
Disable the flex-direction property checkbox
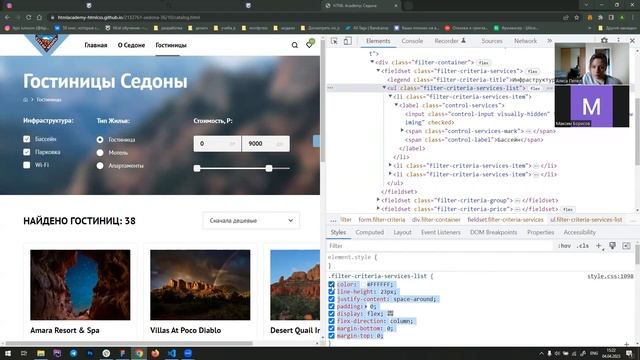click(331, 321)
